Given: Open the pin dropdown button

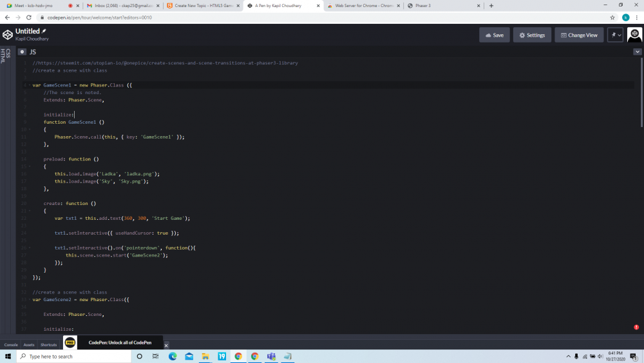Looking at the screenshot, I should pyautogui.click(x=616, y=35).
